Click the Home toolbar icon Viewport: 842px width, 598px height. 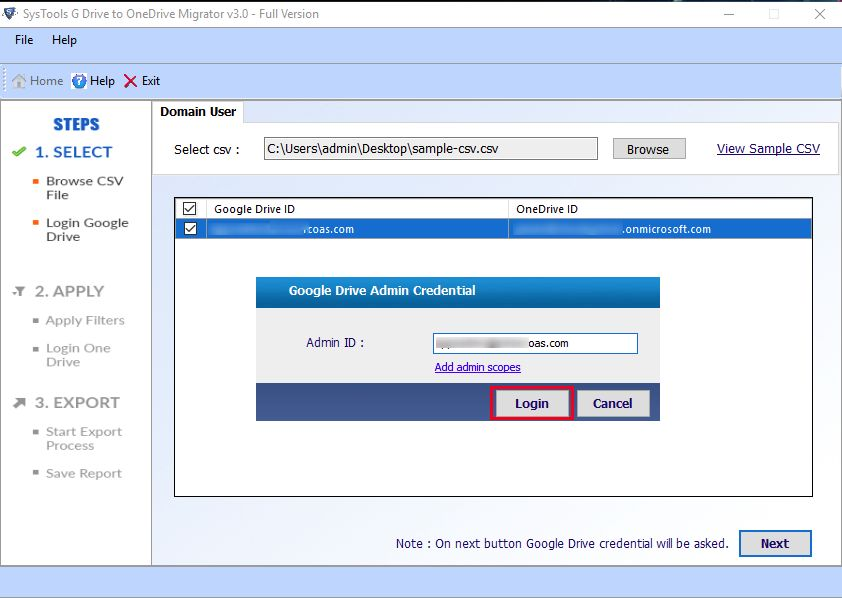pos(19,81)
